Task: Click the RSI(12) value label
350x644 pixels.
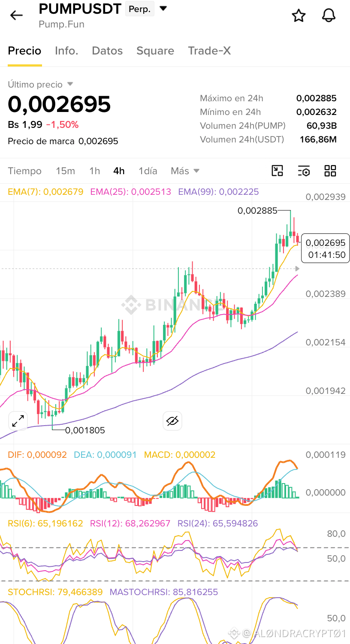Action: [x=130, y=523]
